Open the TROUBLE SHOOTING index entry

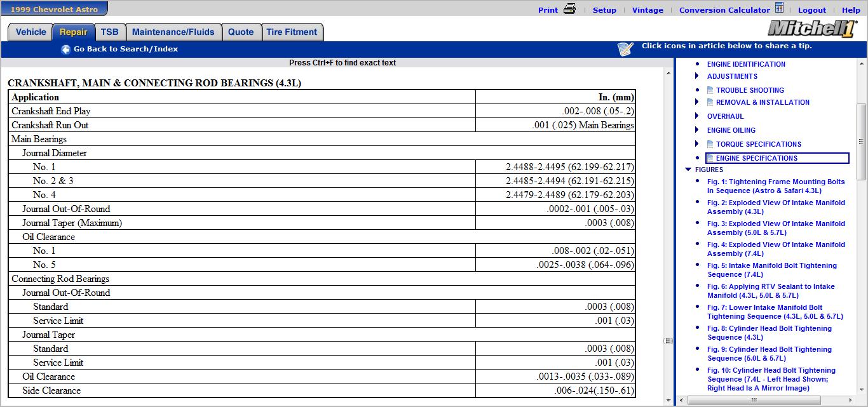pos(750,90)
